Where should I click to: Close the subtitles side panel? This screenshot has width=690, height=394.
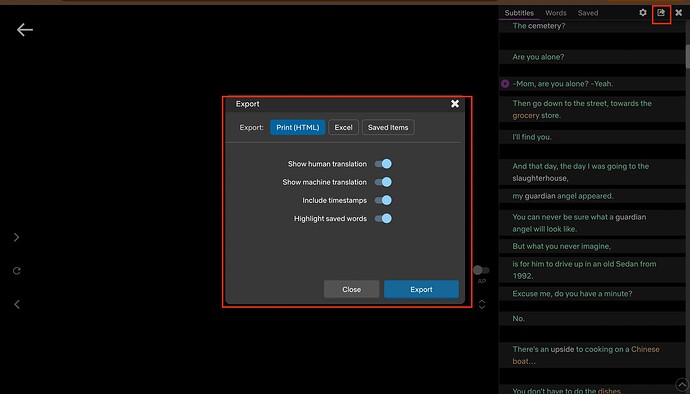[679, 13]
